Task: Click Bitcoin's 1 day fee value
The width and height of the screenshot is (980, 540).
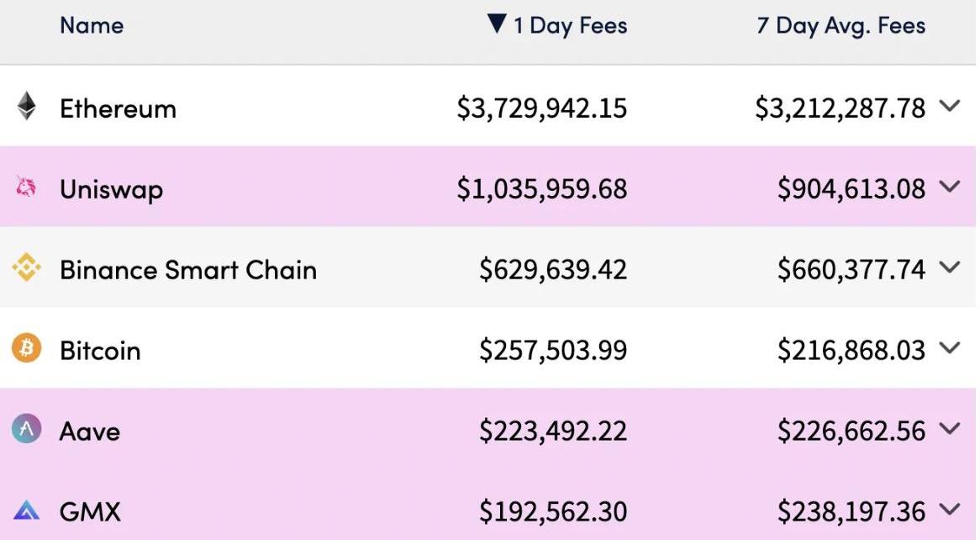Action: (553, 350)
